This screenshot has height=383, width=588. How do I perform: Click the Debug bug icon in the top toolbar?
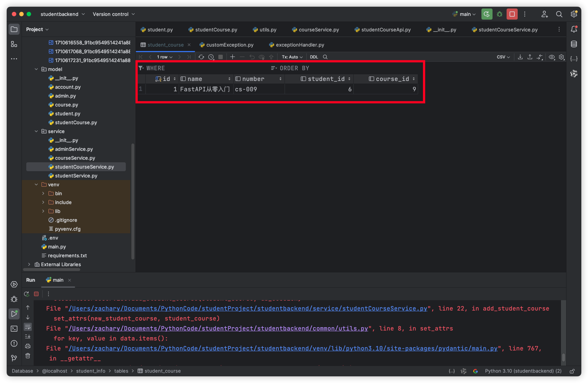(500, 14)
